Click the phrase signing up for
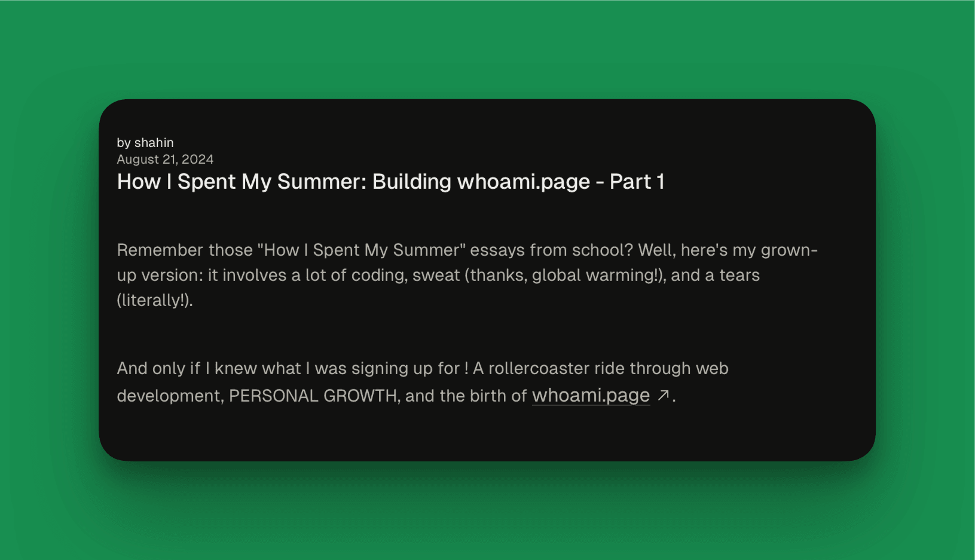This screenshot has width=975, height=560. click(x=406, y=368)
